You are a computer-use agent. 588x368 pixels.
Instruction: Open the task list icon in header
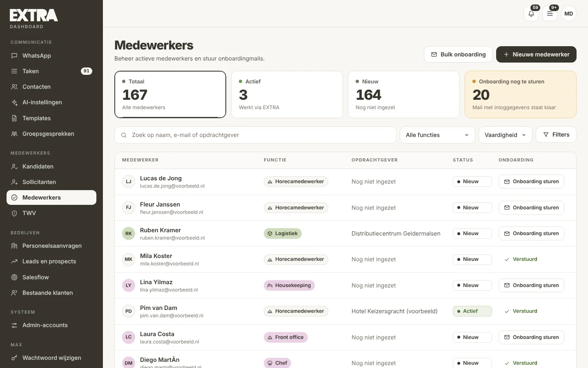point(550,13)
